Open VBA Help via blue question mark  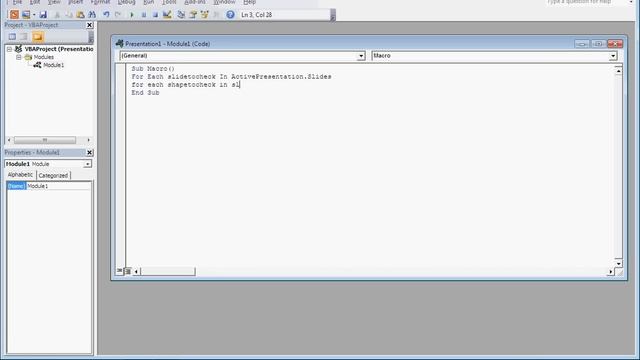point(231,15)
